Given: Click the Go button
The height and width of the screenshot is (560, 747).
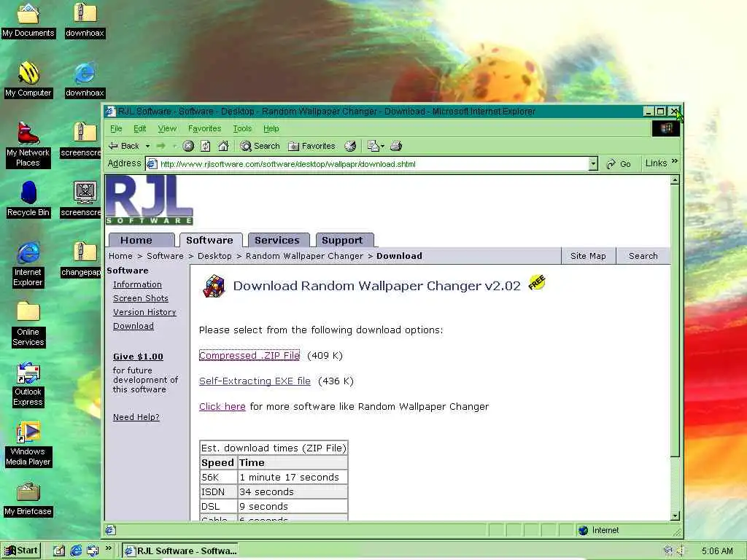Looking at the screenshot, I should click(x=619, y=164).
